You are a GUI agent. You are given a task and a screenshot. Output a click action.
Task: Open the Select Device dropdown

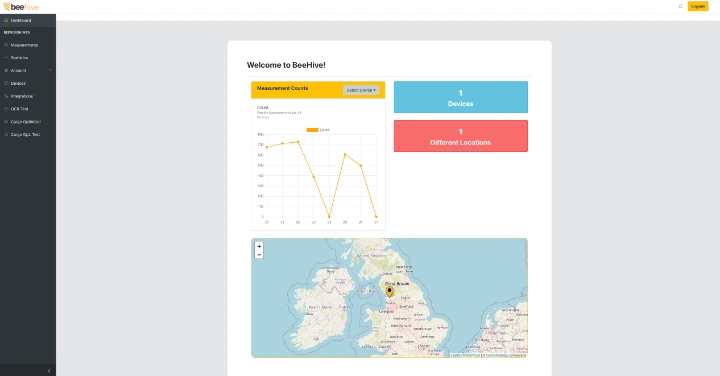pyautogui.click(x=361, y=90)
